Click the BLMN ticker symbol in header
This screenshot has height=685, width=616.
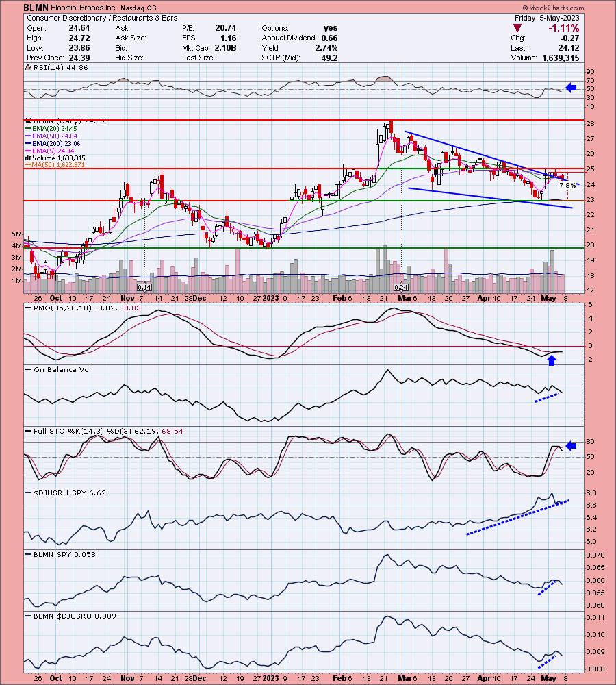[35, 8]
